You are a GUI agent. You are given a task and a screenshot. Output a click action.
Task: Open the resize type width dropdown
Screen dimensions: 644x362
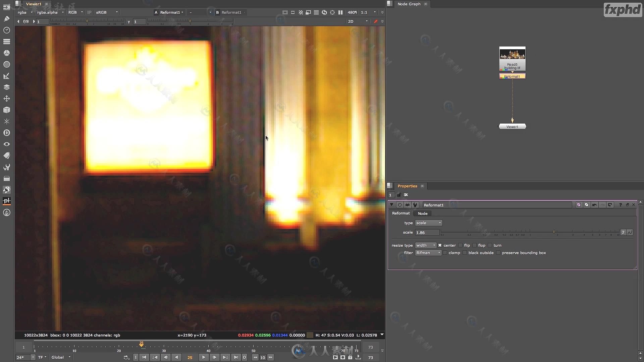[426, 245]
